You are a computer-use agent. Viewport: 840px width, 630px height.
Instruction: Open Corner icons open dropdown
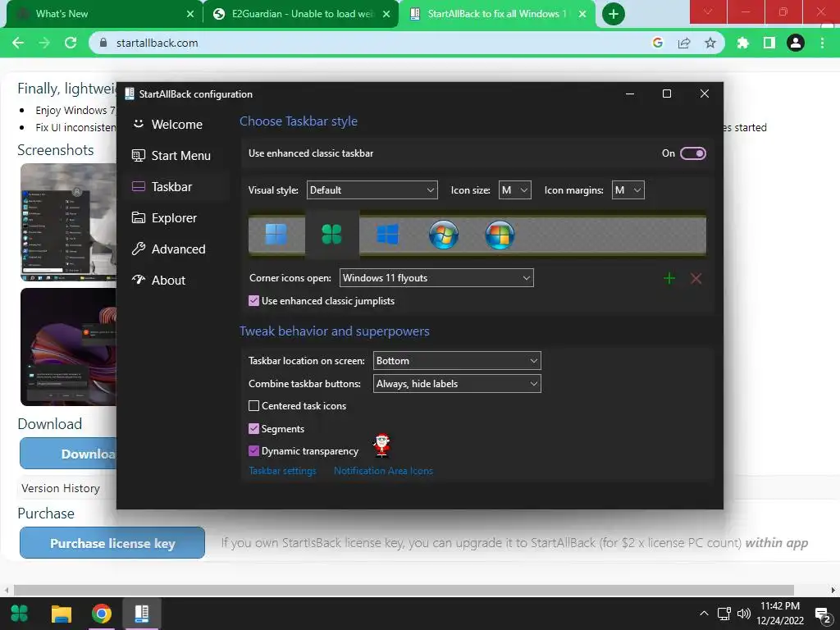click(436, 278)
